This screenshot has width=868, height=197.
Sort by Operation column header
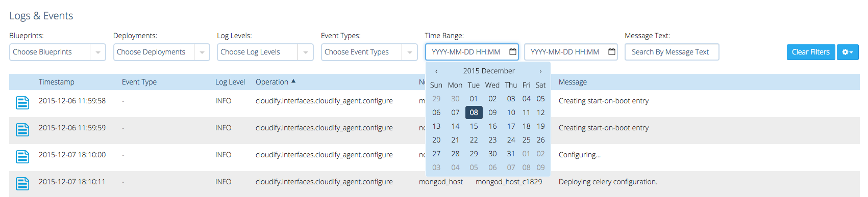point(272,82)
